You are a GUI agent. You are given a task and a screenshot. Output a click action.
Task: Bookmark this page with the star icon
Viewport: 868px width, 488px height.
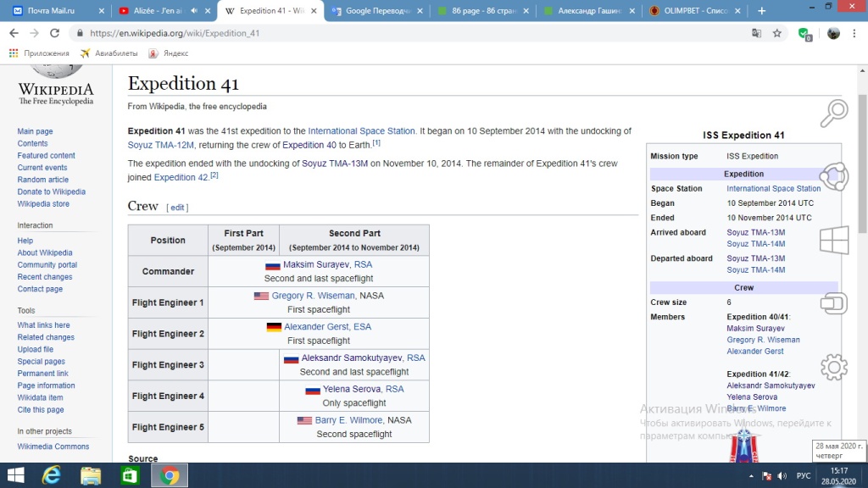777,33
